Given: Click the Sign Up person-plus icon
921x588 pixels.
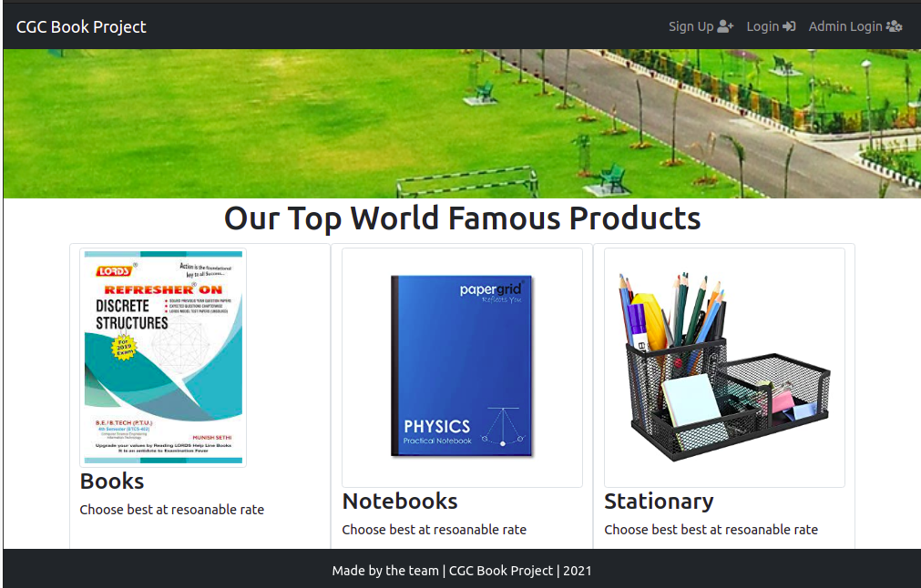Looking at the screenshot, I should [x=727, y=26].
